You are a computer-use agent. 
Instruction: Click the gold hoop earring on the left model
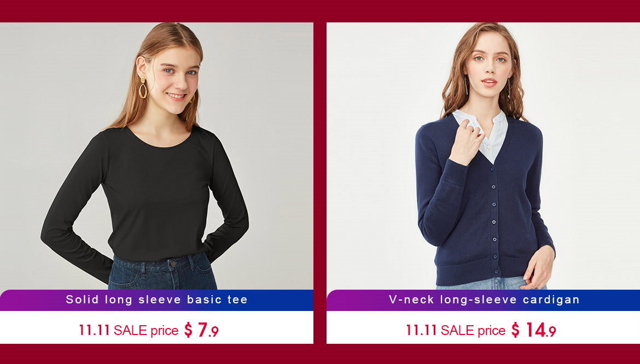tap(143, 88)
